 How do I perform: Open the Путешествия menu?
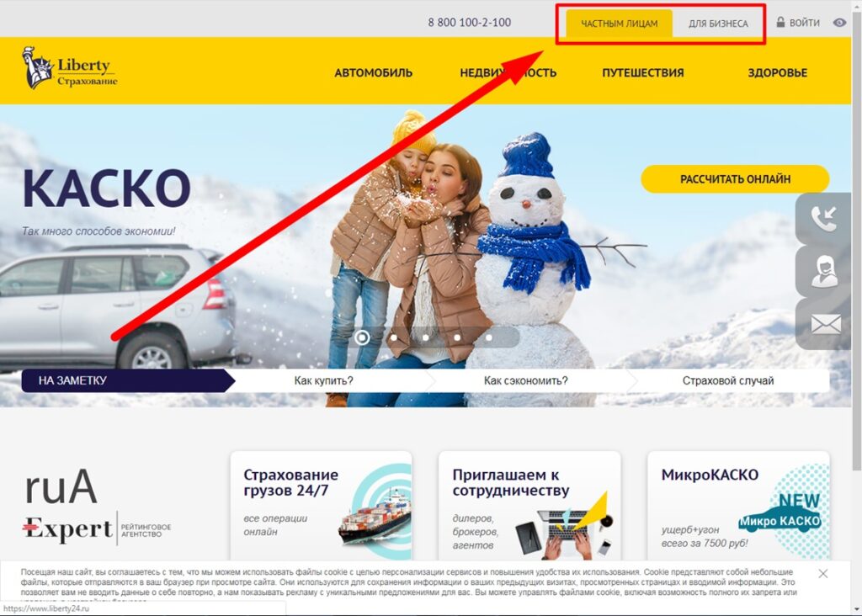pyautogui.click(x=642, y=72)
